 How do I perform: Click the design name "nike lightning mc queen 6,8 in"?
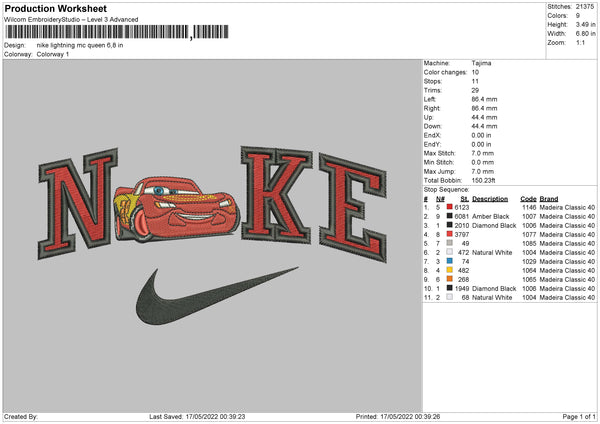click(80, 45)
